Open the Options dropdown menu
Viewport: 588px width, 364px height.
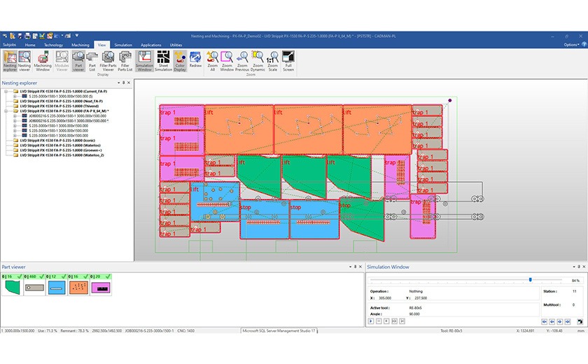coord(572,44)
